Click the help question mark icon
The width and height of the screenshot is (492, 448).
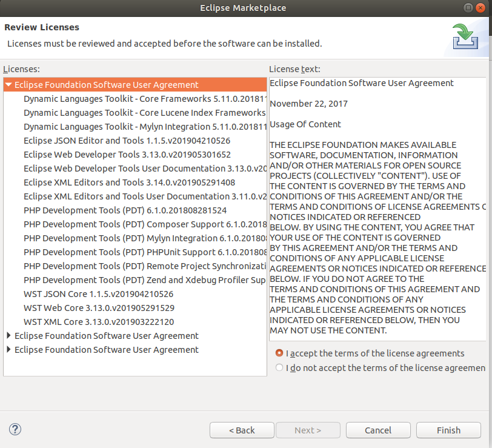tap(15, 429)
